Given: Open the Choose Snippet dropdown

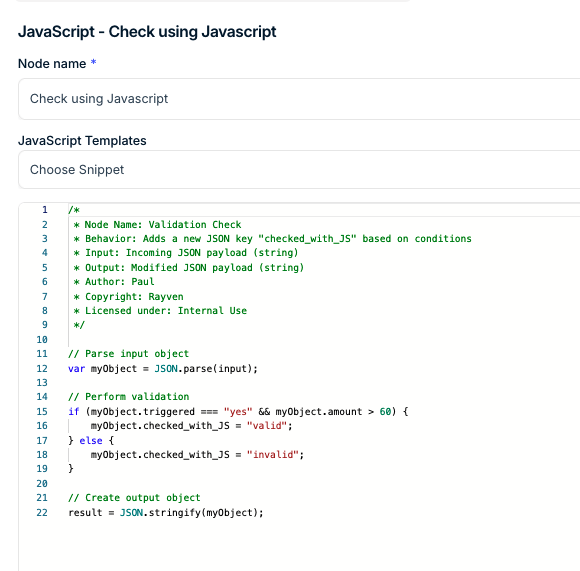Looking at the screenshot, I should pos(299,170).
